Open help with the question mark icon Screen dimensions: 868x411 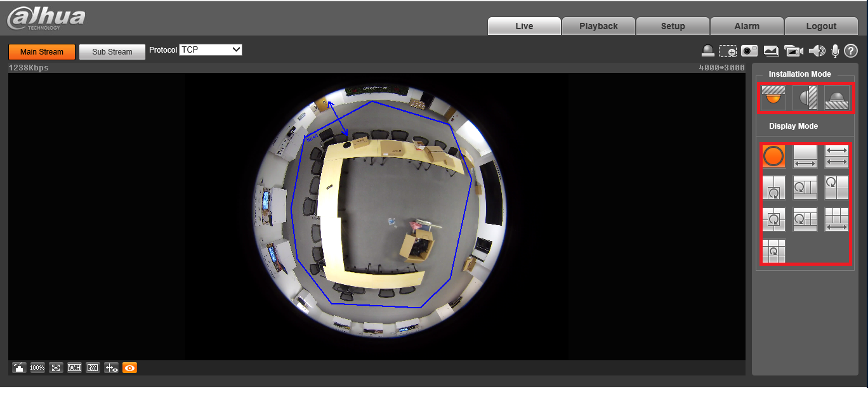(x=851, y=51)
